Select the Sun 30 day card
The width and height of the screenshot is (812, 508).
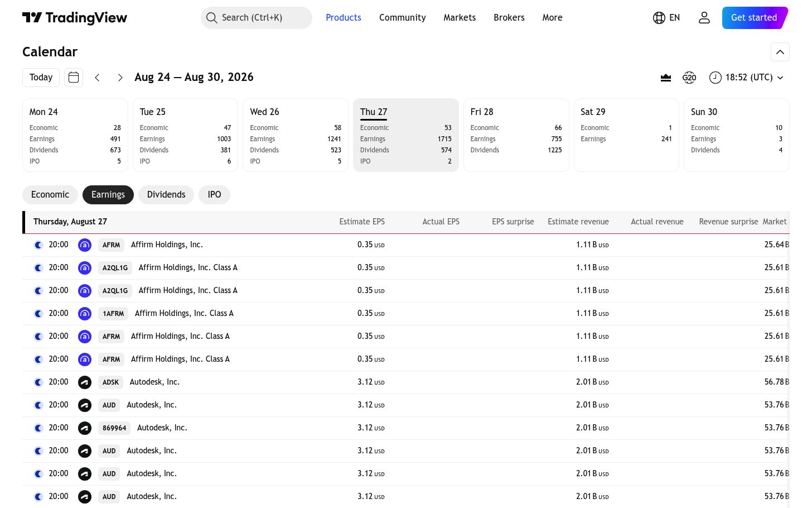tap(737, 135)
